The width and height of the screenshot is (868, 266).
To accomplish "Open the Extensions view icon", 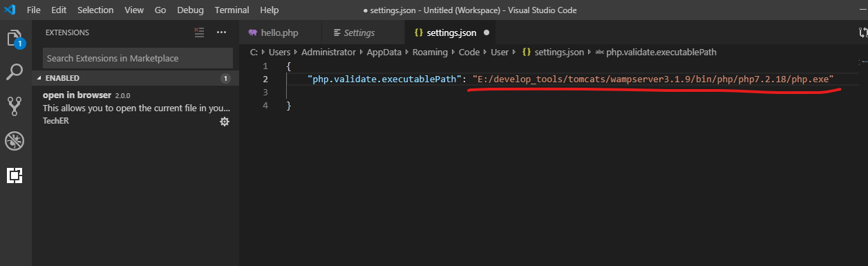I will [x=15, y=175].
